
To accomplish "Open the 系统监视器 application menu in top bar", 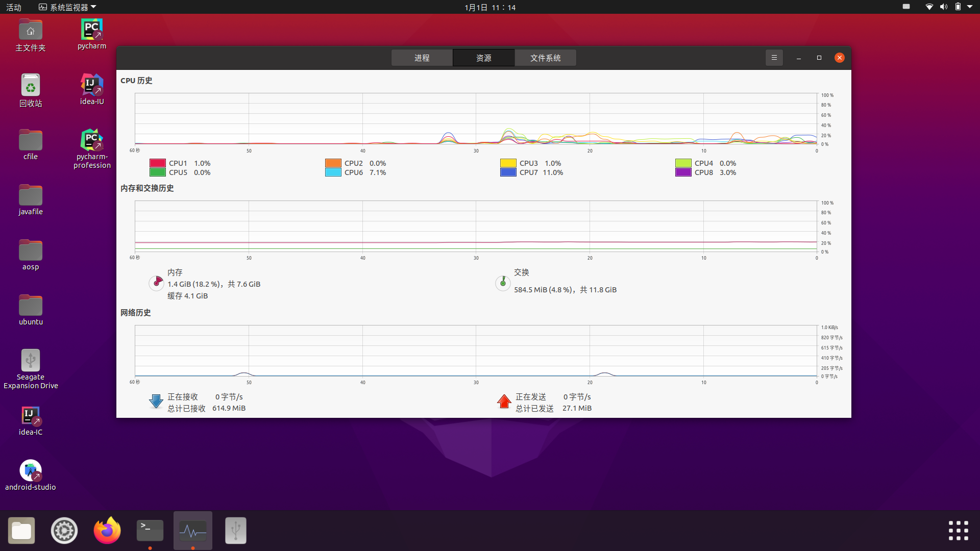I will (66, 7).
